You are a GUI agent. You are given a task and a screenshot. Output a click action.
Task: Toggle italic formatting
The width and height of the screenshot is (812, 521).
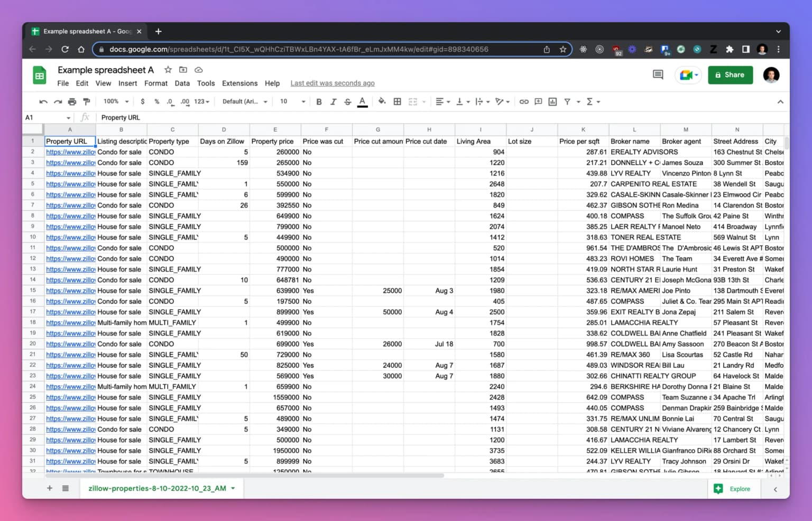[333, 101]
